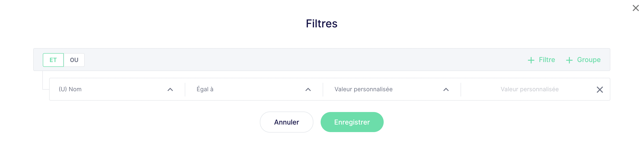
Task: Click the chevron in the Égal à field
Action: (308, 90)
